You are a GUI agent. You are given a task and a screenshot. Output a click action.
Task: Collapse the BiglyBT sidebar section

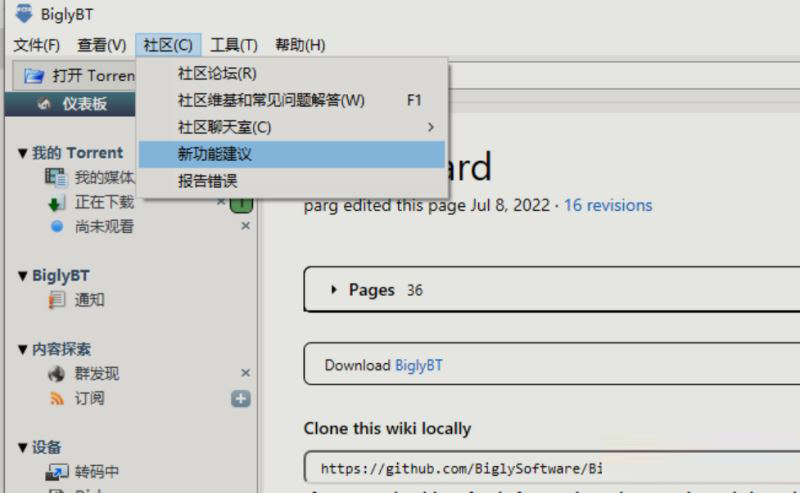[22, 276]
